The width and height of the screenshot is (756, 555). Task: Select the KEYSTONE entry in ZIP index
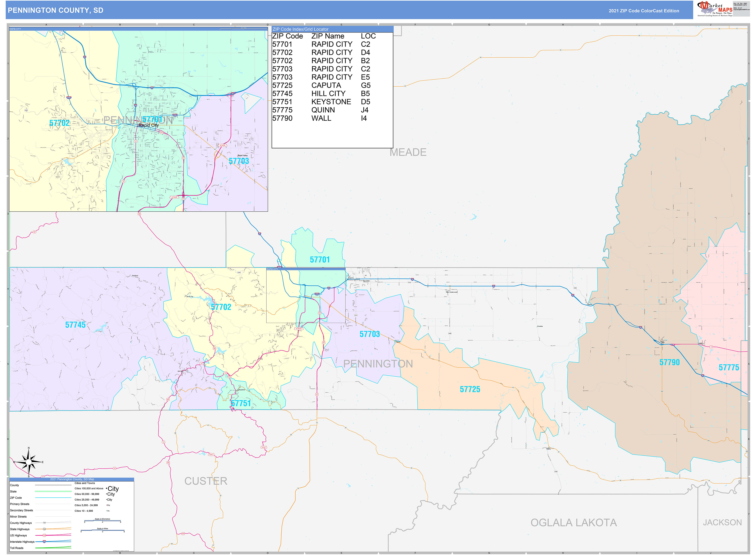tap(331, 102)
